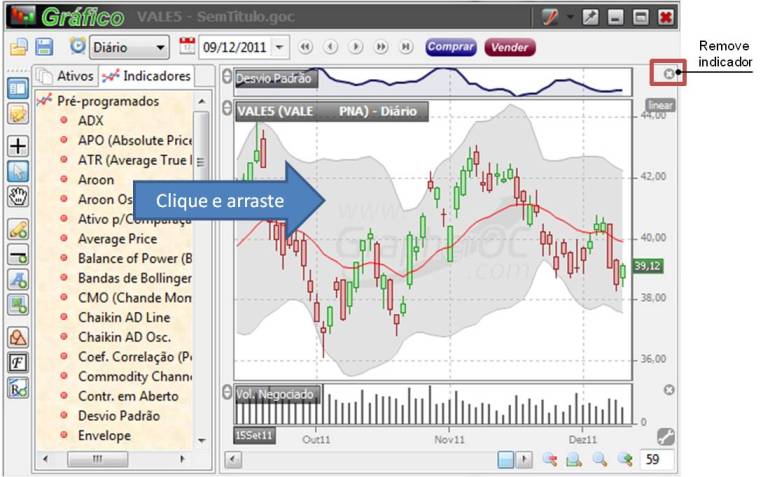
Task: Click the plain magnifier icon
Action: click(600, 459)
